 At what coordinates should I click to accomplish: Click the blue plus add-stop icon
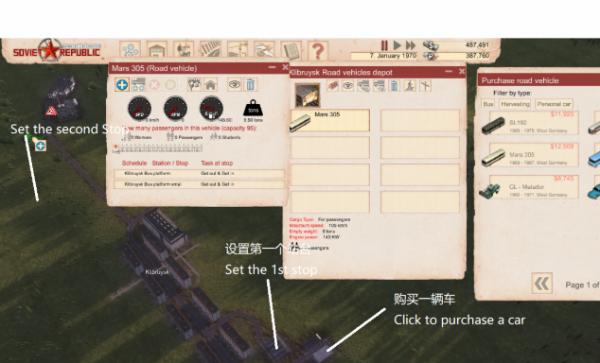[122, 85]
